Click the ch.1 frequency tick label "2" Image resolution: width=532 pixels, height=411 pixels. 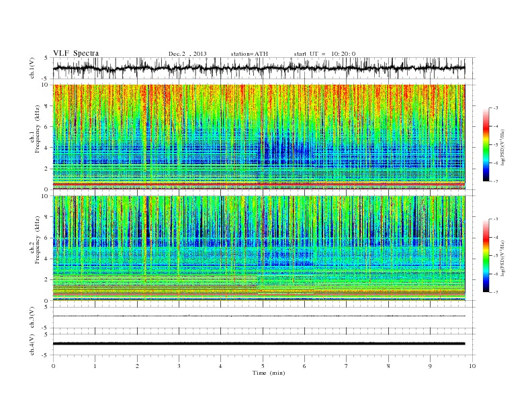[x=47, y=169]
